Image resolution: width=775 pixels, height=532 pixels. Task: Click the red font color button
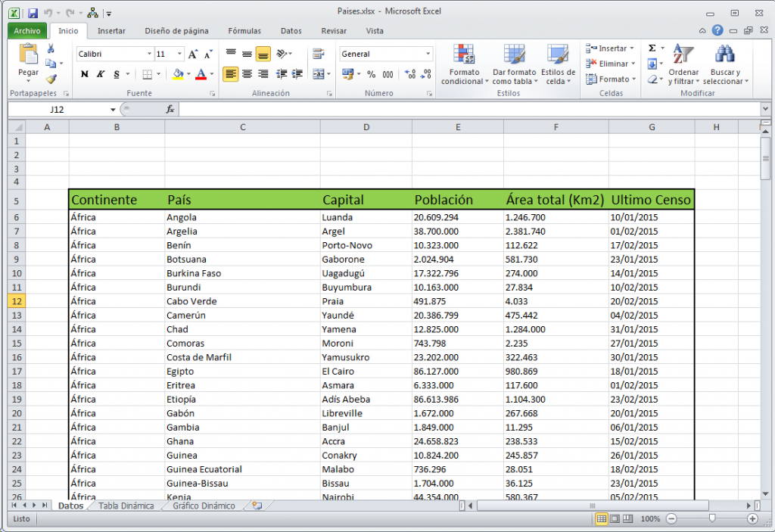pos(201,74)
